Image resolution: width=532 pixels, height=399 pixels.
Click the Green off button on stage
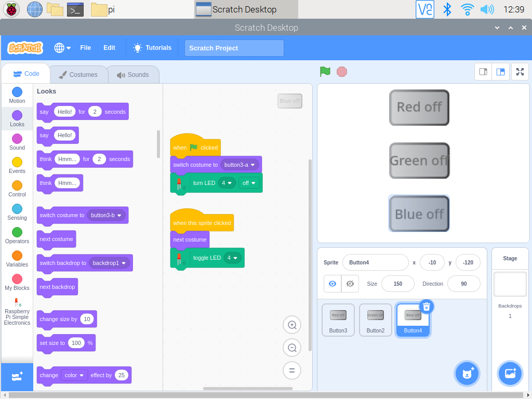tap(419, 161)
